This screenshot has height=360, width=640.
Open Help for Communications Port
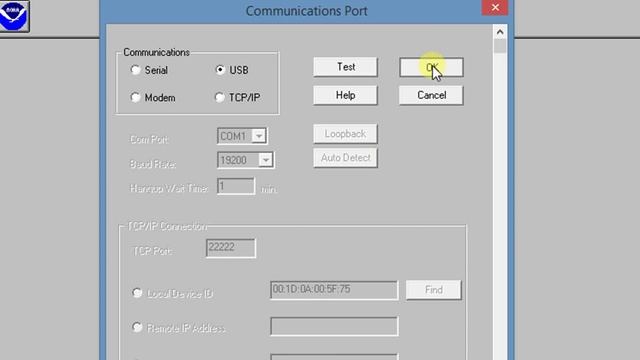tap(345, 95)
